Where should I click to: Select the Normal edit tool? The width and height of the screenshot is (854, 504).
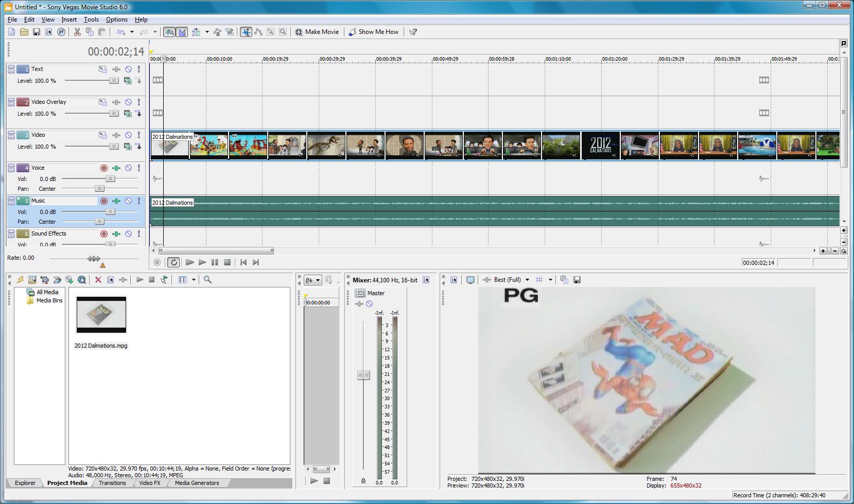coord(246,32)
